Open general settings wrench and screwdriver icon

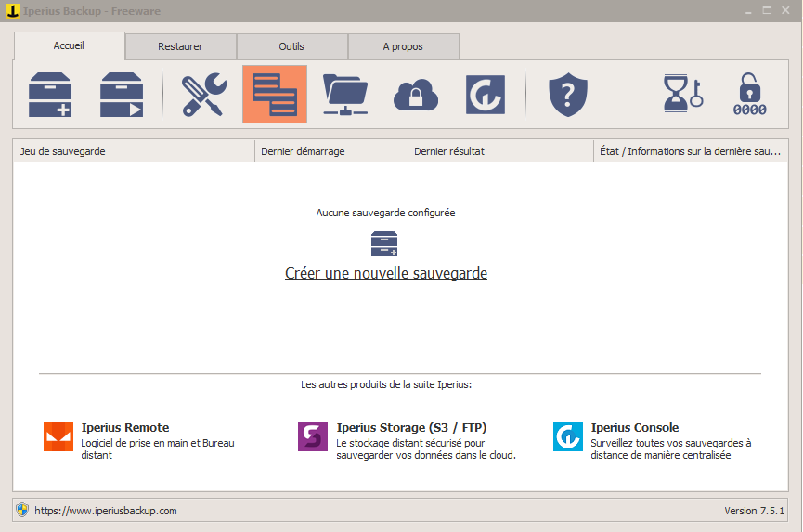[x=204, y=95]
